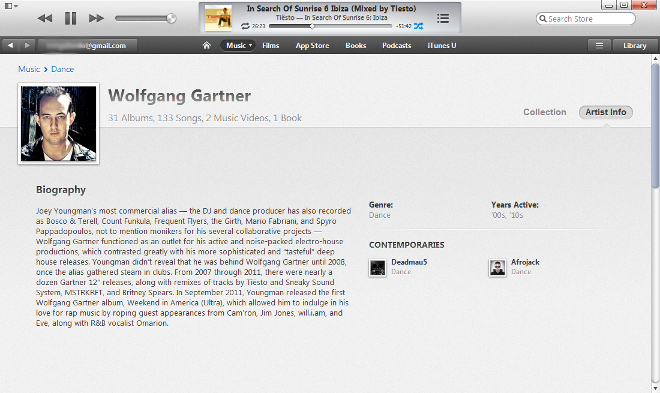Image resolution: width=660 pixels, height=393 pixels.
Task: Open the Podcasts section
Action: pos(397,45)
